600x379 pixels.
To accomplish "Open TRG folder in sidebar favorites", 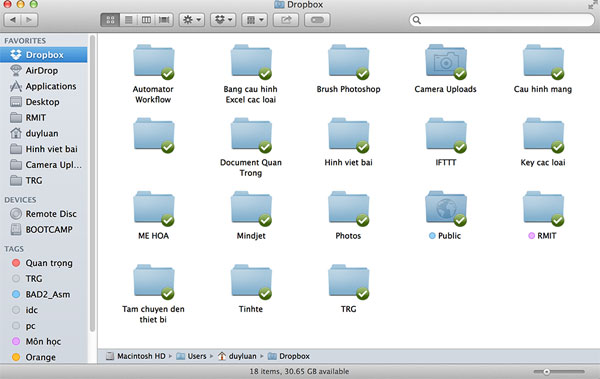I will [44, 180].
